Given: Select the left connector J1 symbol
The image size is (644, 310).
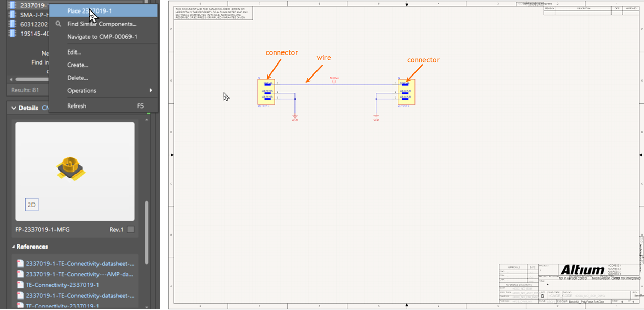Looking at the screenshot, I should click(266, 92).
